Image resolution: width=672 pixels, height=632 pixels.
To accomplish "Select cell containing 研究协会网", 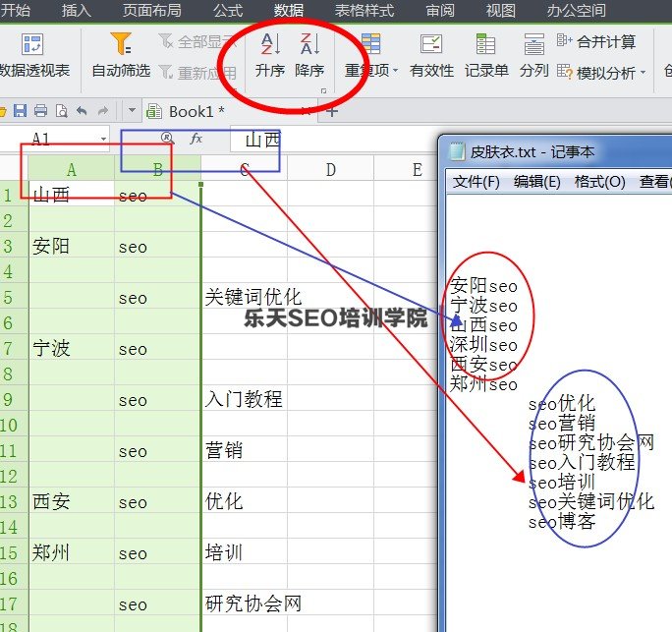I will click(245, 603).
